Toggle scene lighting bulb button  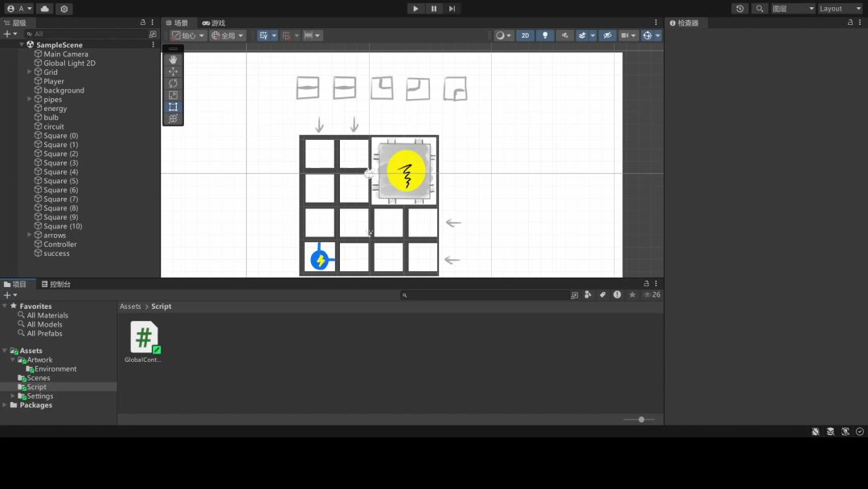click(545, 35)
